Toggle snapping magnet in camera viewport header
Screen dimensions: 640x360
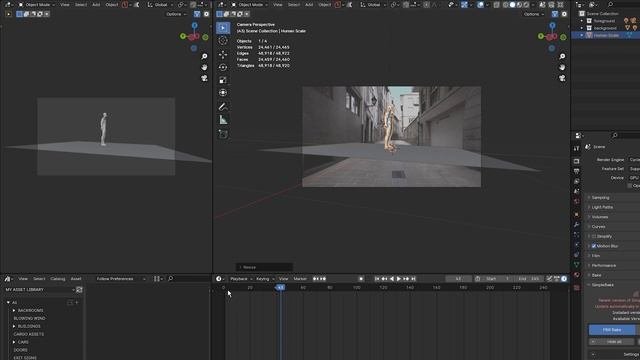tap(406, 4)
